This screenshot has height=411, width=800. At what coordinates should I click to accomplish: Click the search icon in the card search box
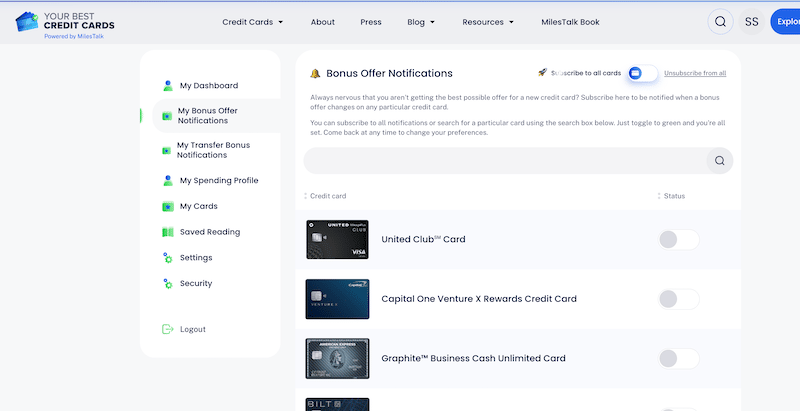719,161
